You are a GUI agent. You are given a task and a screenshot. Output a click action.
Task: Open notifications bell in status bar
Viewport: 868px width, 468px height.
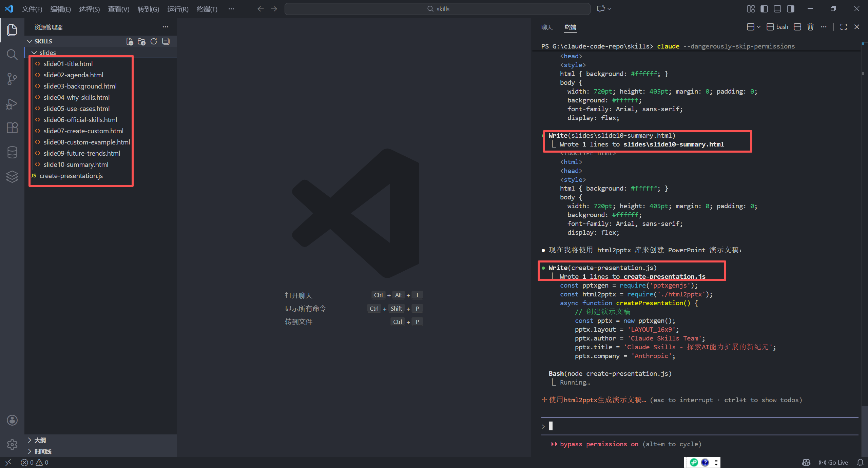[860, 462]
